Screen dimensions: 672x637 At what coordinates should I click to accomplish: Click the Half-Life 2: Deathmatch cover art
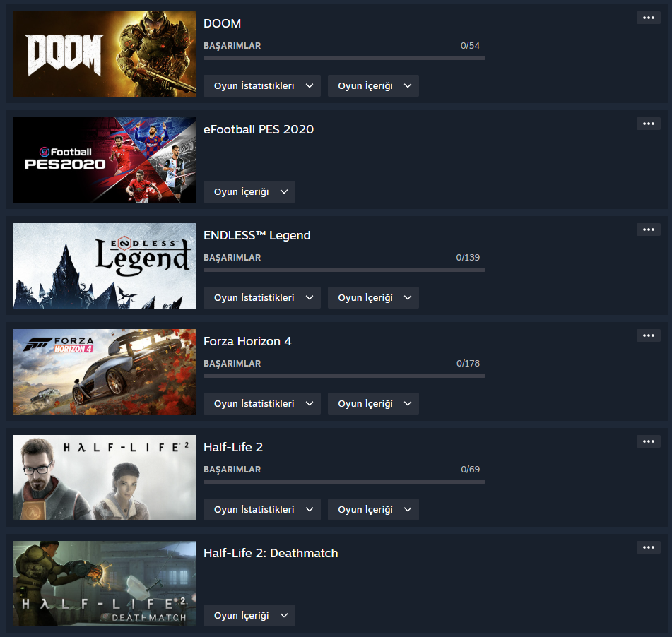click(x=105, y=583)
